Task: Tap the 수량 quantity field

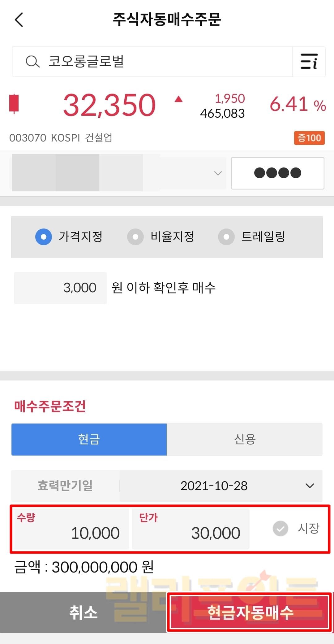Action: click(x=71, y=529)
